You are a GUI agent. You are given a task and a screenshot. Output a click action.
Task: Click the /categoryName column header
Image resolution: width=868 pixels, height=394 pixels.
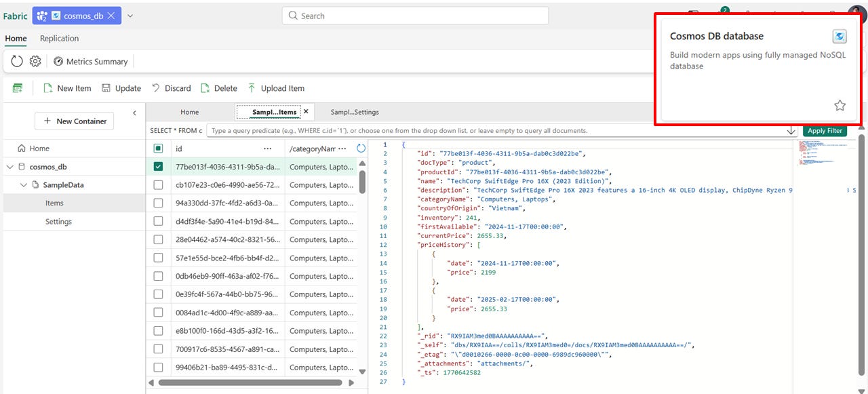coord(312,149)
